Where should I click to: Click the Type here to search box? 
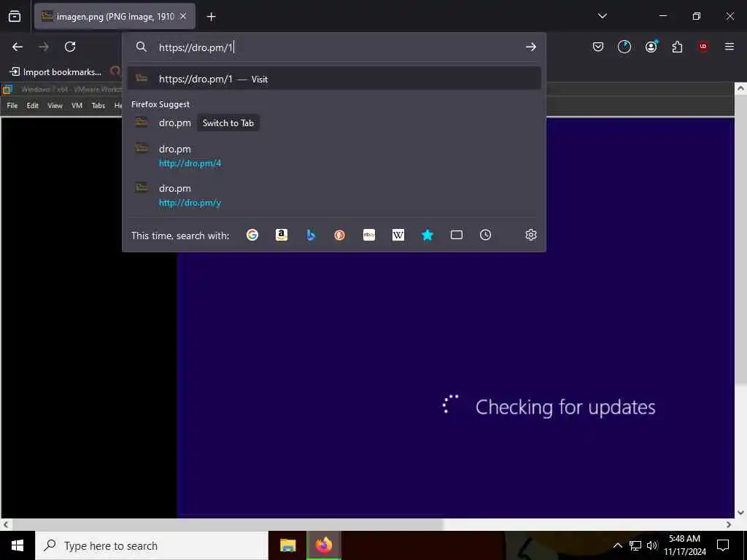tap(152, 545)
